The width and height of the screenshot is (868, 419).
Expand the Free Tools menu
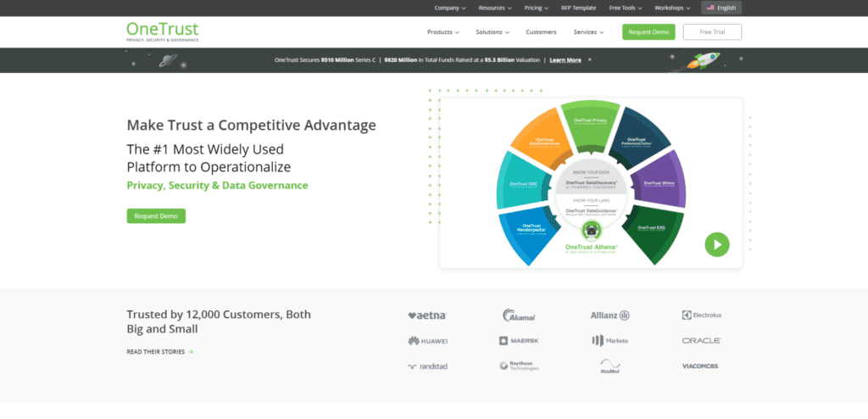[x=626, y=8]
